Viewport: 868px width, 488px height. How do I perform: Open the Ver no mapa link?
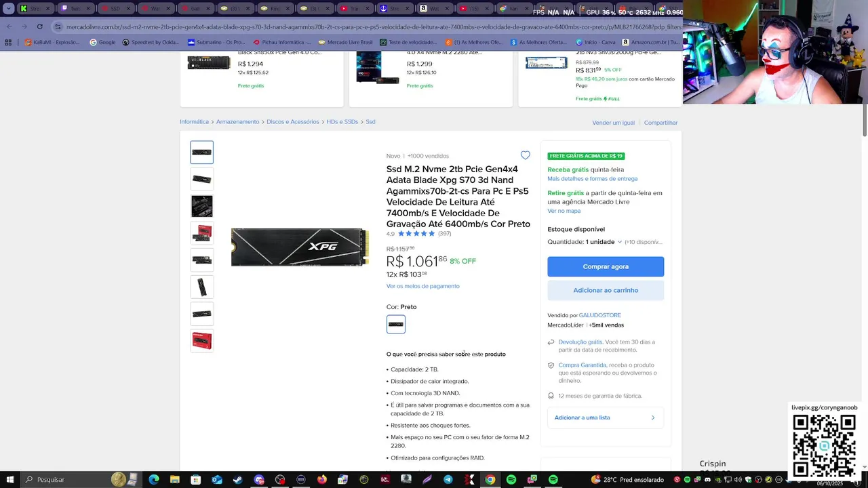[x=564, y=211]
